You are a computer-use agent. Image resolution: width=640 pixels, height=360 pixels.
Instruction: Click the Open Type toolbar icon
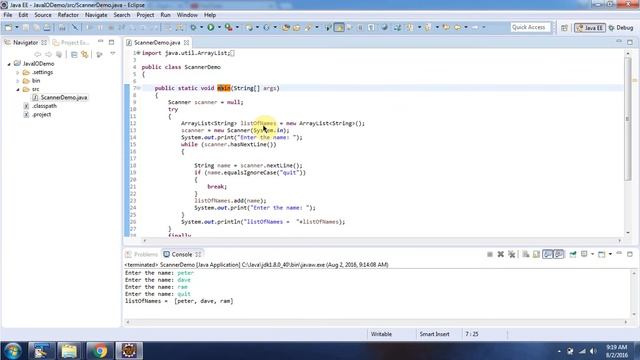point(286,27)
